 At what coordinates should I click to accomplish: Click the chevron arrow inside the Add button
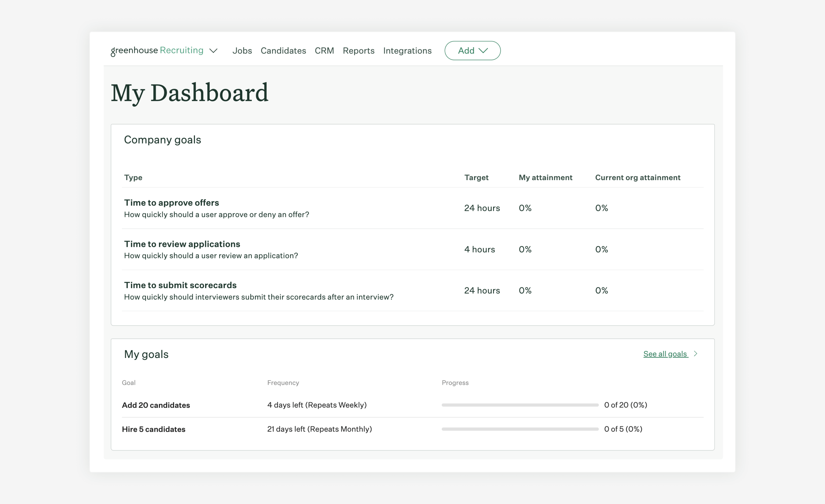point(483,51)
